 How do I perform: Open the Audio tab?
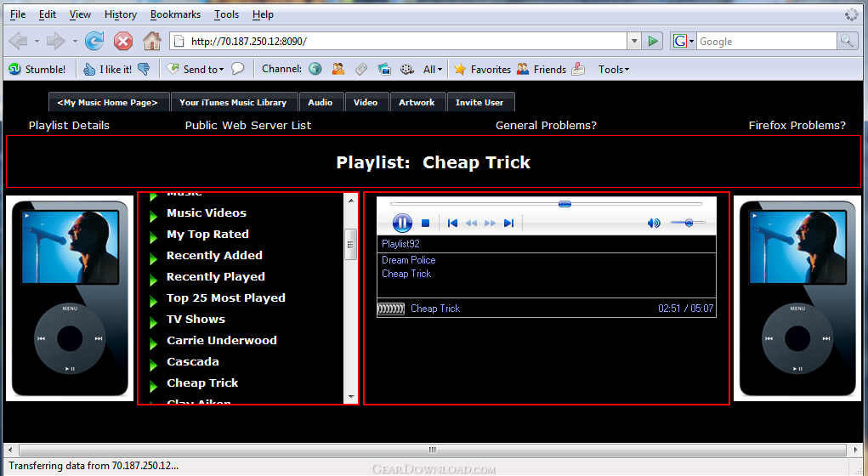tap(321, 102)
